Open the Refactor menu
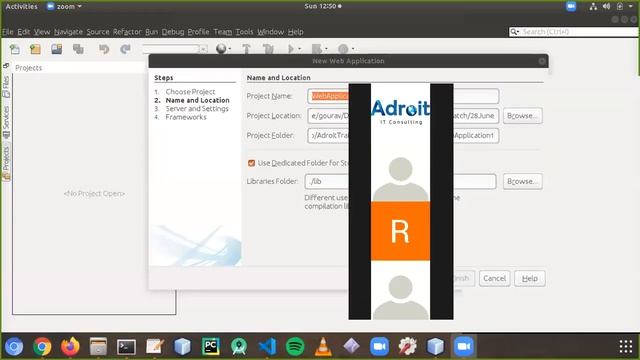640x360 pixels. 127,32
